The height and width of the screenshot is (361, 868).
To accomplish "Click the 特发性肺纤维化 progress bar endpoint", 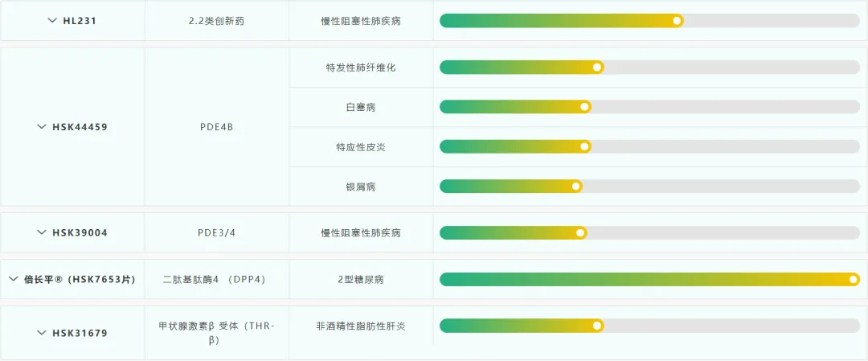I will click(x=597, y=68).
